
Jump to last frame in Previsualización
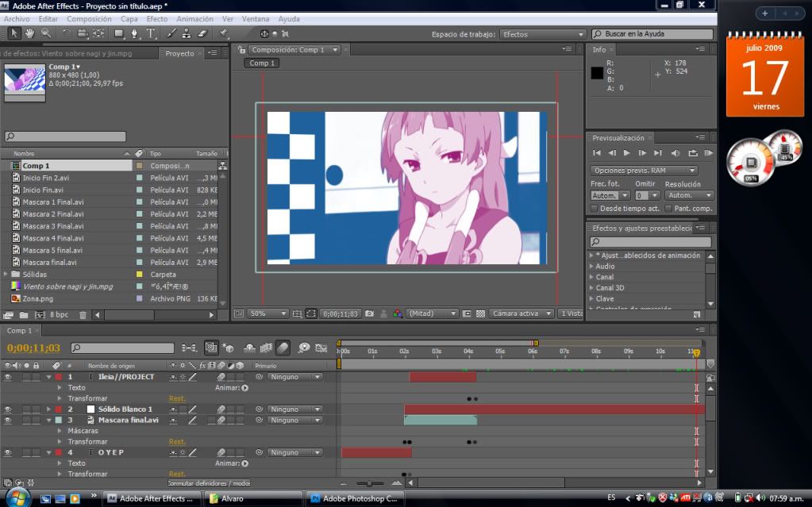click(x=658, y=153)
